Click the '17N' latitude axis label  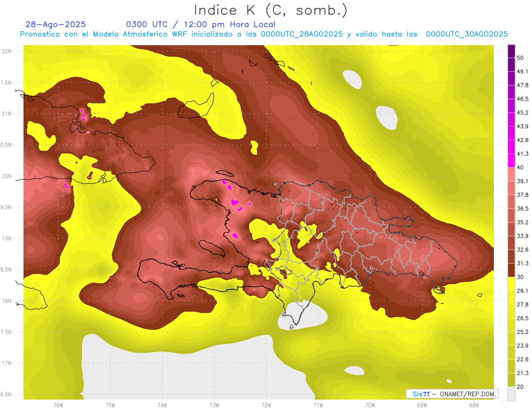click(x=8, y=363)
